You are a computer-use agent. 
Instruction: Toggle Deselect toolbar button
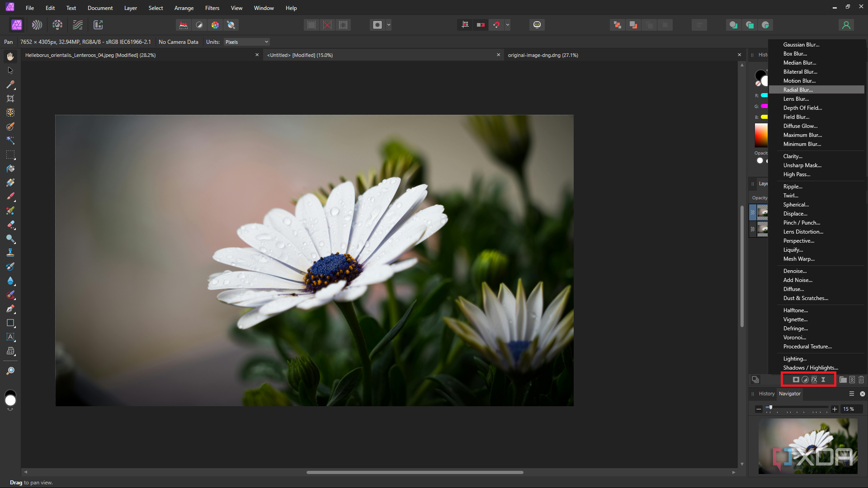327,25
